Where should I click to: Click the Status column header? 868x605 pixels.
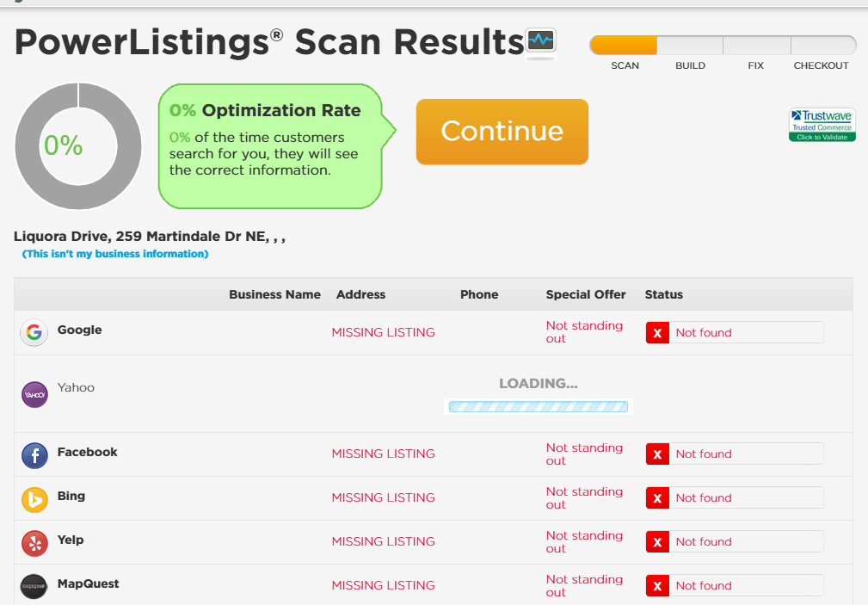pyautogui.click(x=664, y=294)
